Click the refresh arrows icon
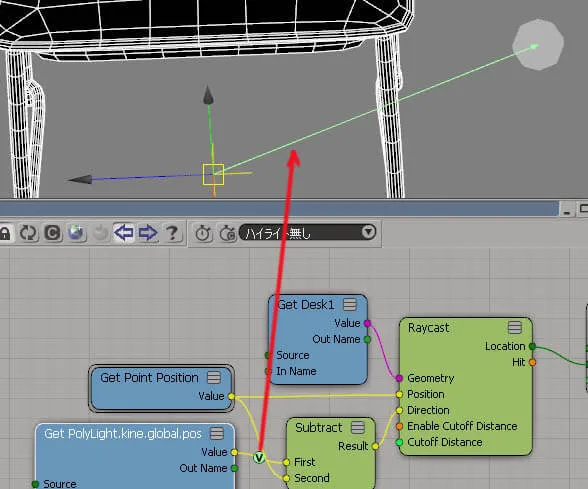 [x=28, y=233]
